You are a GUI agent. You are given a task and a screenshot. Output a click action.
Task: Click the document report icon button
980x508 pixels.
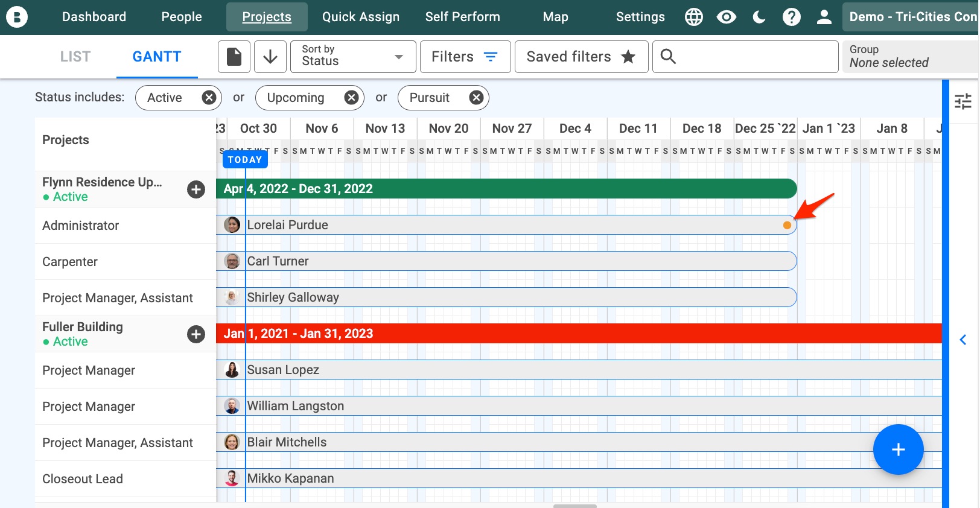[234, 57]
